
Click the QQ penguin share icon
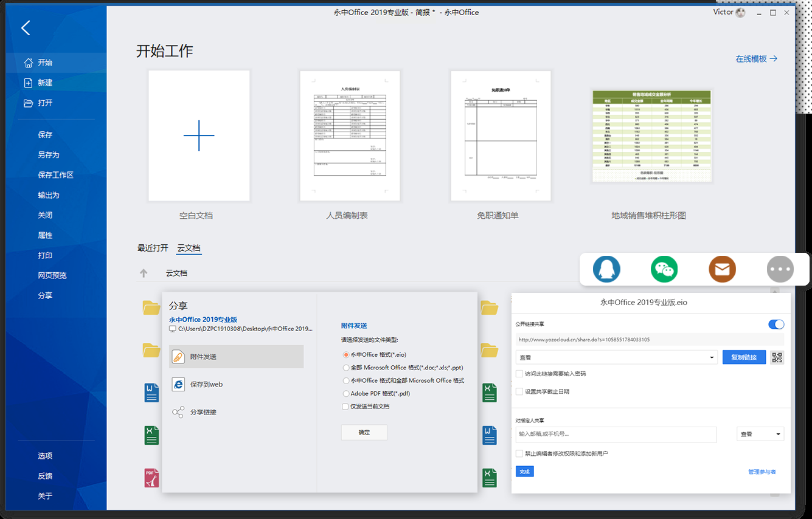pos(606,269)
